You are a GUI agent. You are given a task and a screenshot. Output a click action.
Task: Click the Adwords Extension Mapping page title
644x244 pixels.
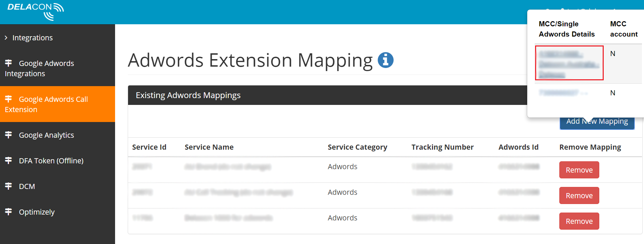pos(250,60)
